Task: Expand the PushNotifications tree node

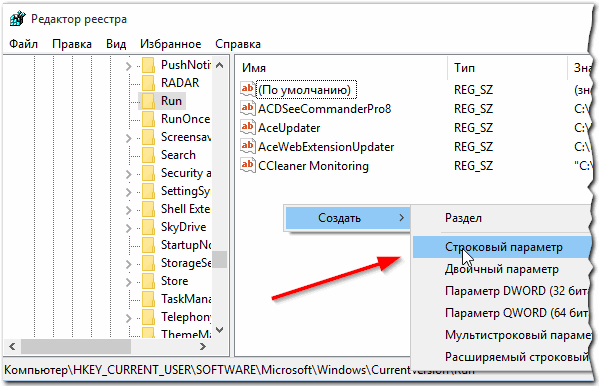Action: (x=128, y=66)
